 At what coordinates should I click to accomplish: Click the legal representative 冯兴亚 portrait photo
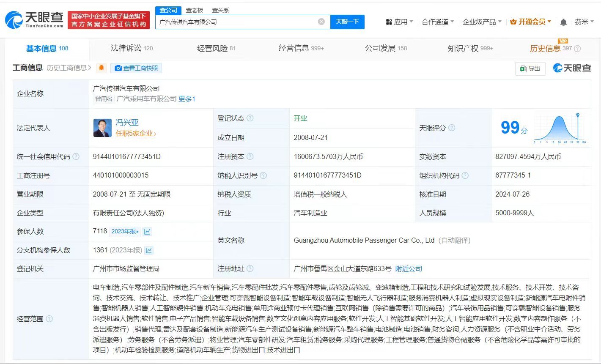pos(102,128)
